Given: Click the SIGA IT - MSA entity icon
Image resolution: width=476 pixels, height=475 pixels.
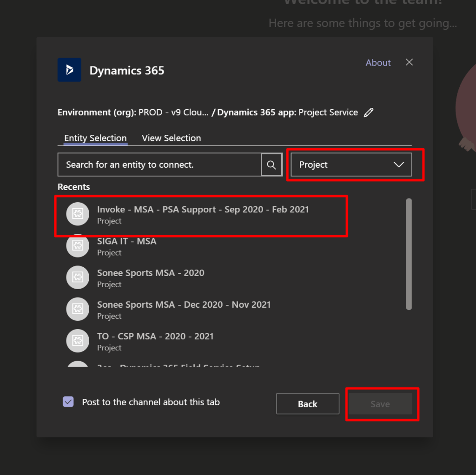Looking at the screenshot, I should (x=78, y=246).
